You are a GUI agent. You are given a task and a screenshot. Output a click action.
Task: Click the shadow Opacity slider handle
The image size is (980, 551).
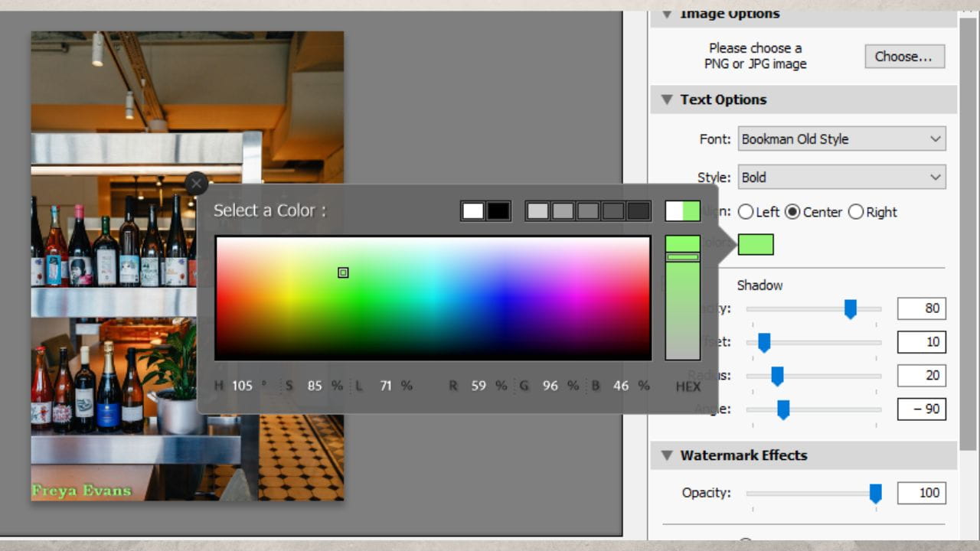click(850, 309)
